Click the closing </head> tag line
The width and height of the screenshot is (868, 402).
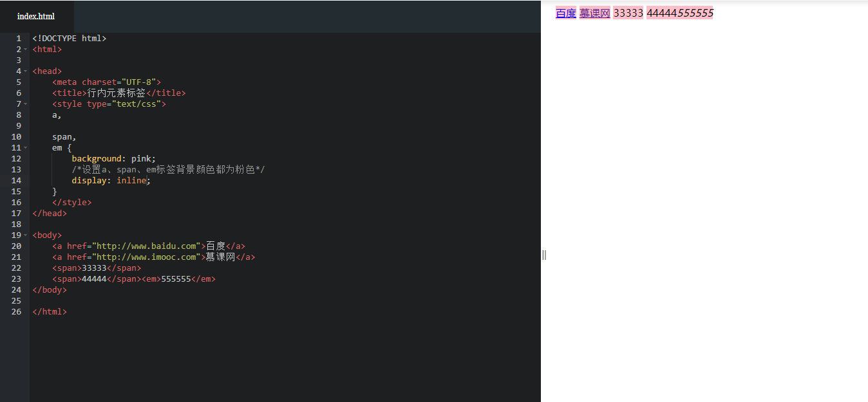tap(50, 214)
